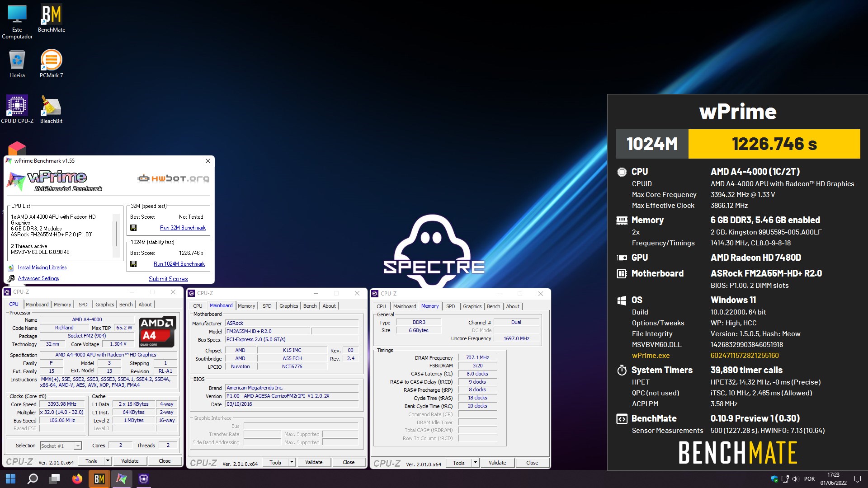Click the Uncore Frequency value 1697.0 MHz
The height and width of the screenshot is (488, 868).
(x=516, y=338)
